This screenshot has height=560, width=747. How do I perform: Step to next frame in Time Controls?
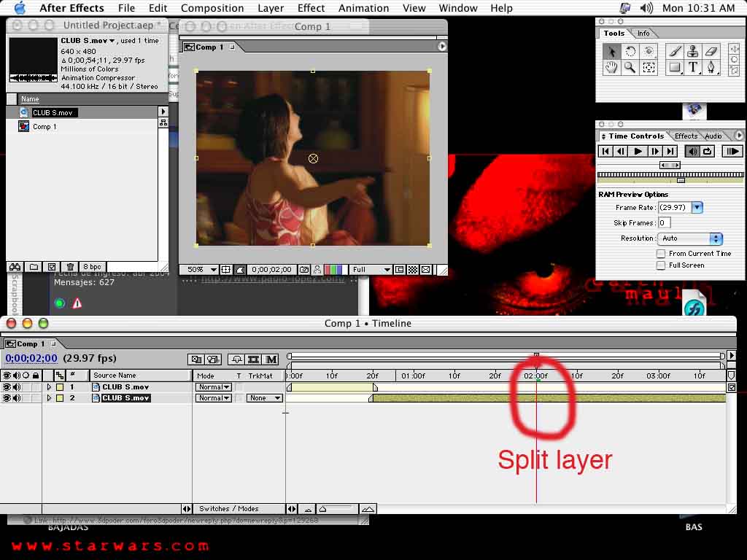(654, 152)
